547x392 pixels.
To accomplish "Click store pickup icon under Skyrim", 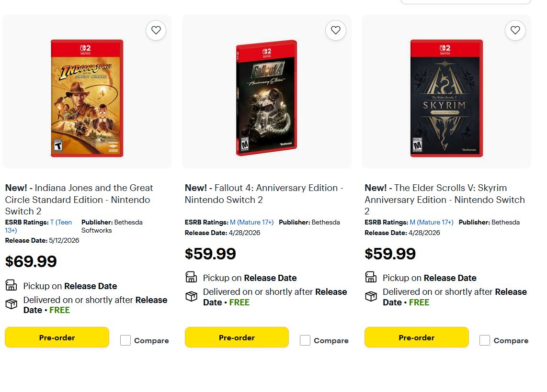I will 371,277.
